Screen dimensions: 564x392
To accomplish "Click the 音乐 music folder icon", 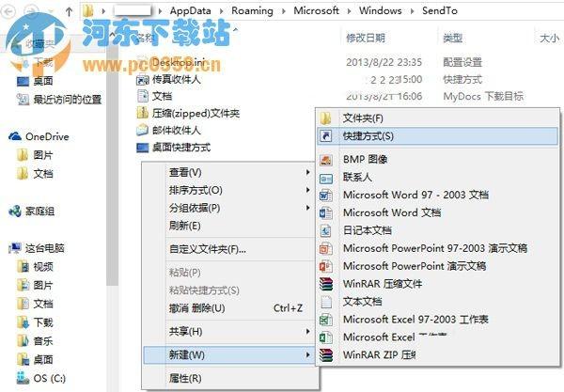I will pos(23,340).
